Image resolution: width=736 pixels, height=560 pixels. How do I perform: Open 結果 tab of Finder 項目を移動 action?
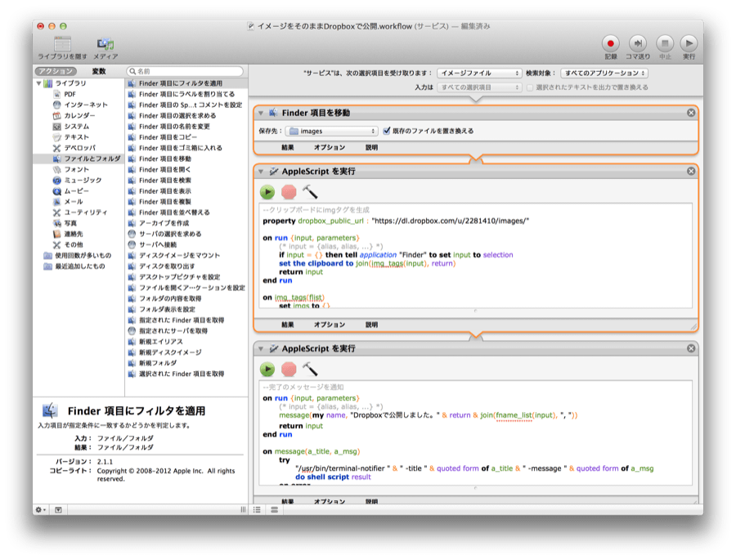(x=288, y=147)
